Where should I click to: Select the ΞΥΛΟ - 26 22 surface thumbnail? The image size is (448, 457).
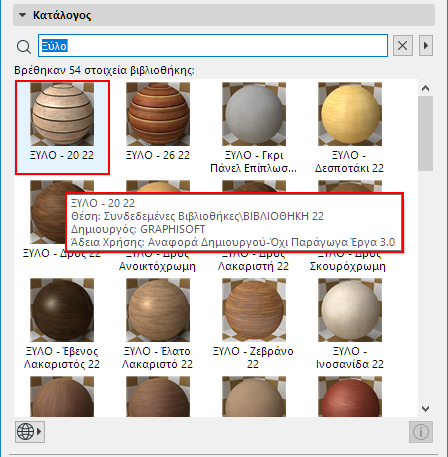click(x=158, y=114)
